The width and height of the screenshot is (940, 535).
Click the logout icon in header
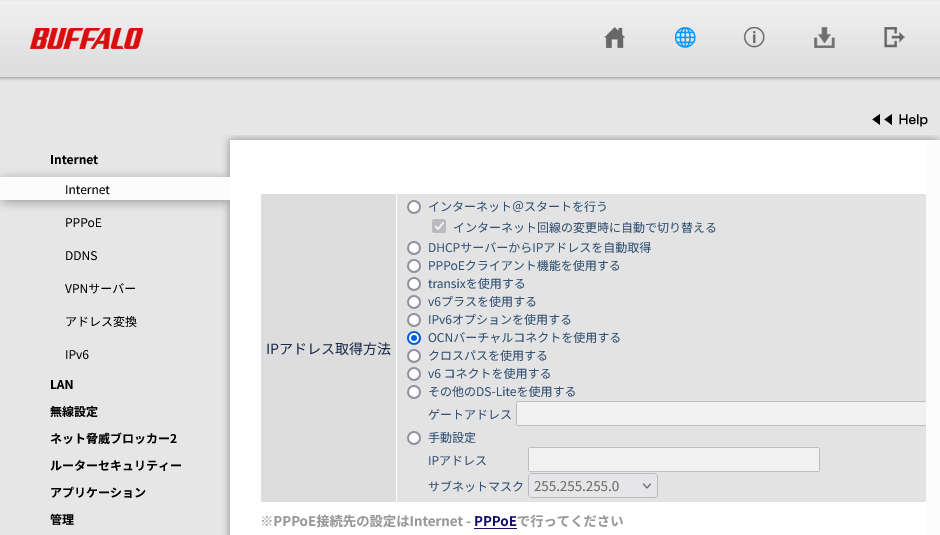pos(894,38)
